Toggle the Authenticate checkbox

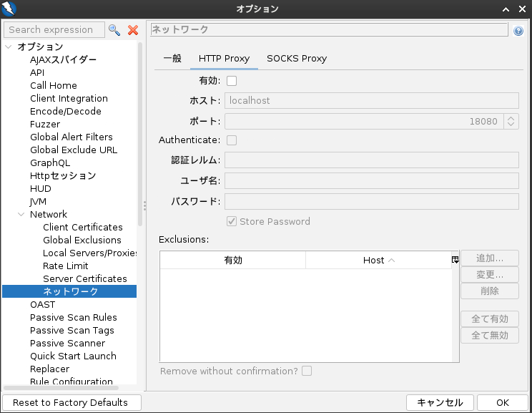click(x=232, y=140)
